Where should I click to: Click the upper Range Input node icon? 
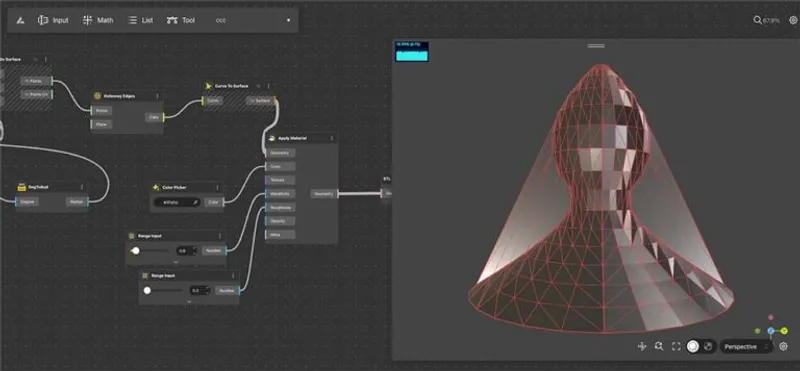pyautogui.click(x=132, y=236)
